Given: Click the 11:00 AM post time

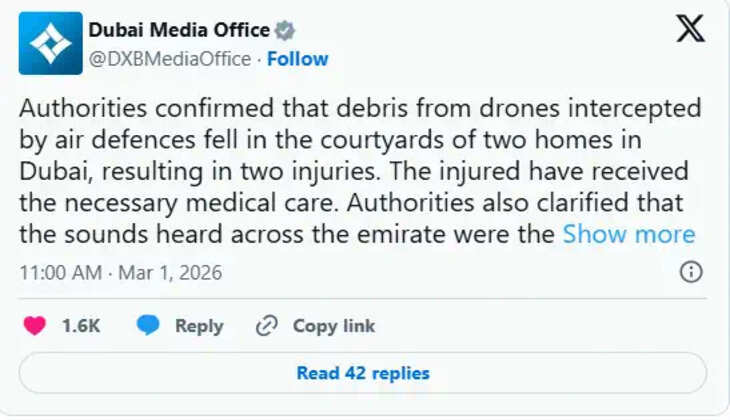Looking at the screenshot, I should pyautogui.click(x=62, y=272).
